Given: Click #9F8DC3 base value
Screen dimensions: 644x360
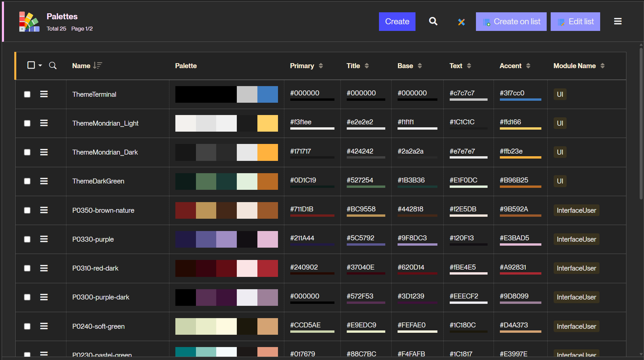Looking at the screenshot, I should (x=412, y=238).
